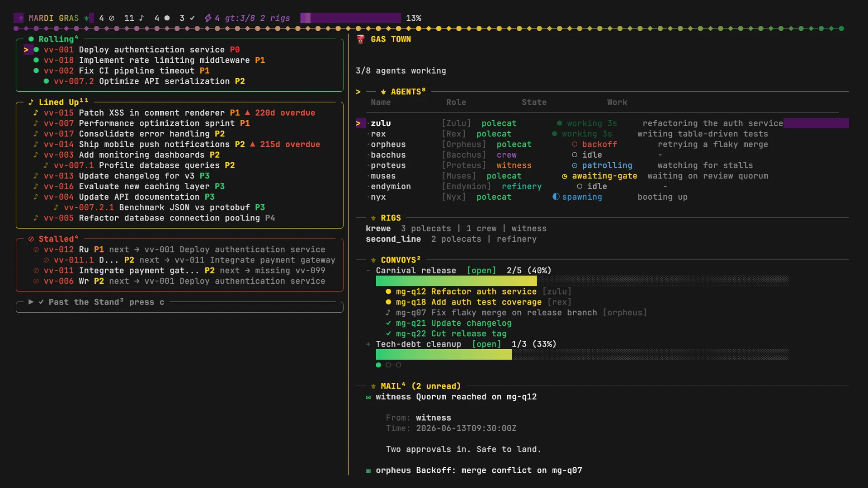Click the Rolling section green dot icon

tap(31, 39)
